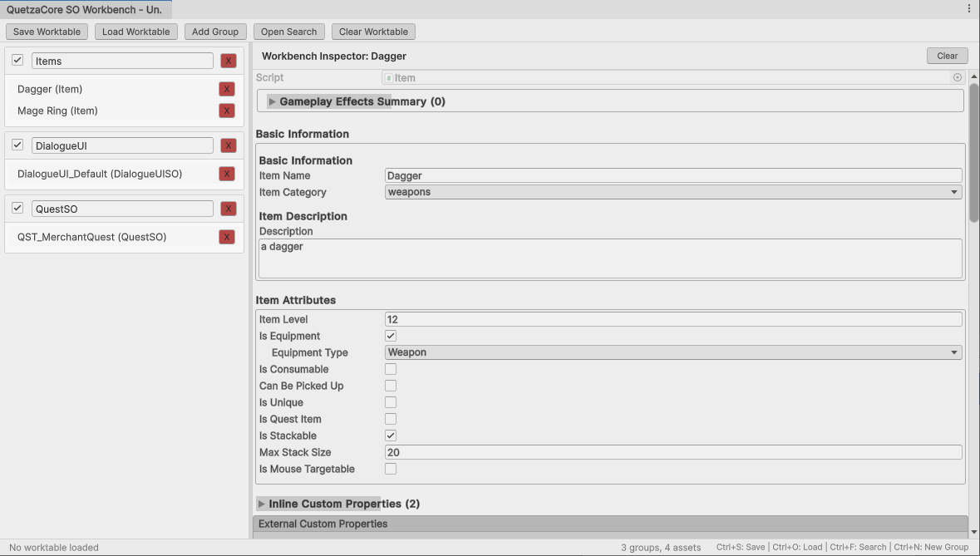Enable the Is Quest Item checkbox
This screenshot has width=980, height=556.
391,419
